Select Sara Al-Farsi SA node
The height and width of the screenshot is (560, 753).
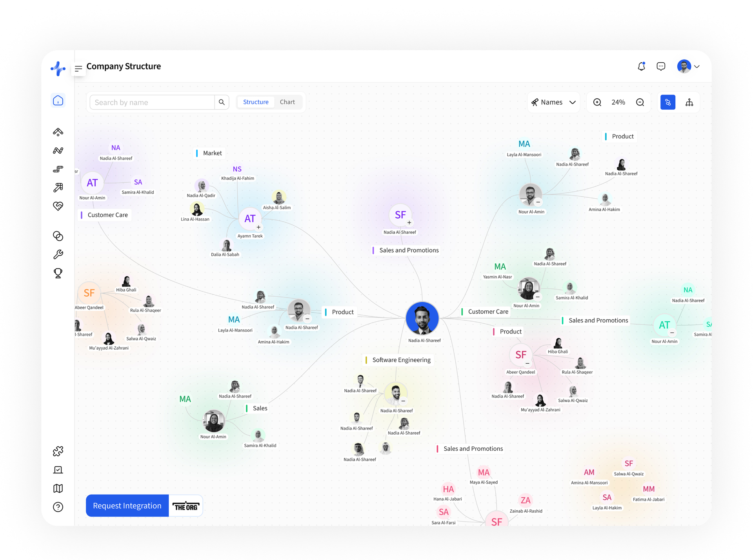click(x=444, y=512)
